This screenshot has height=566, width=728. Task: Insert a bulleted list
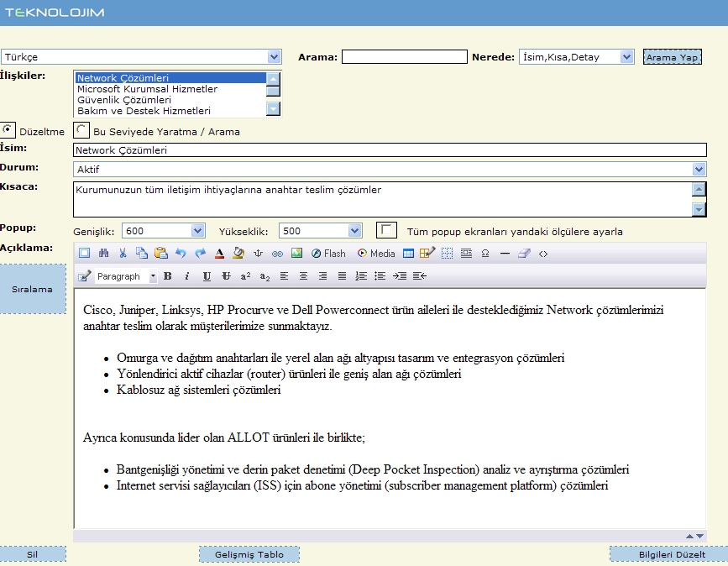click(x=380, y=276)
